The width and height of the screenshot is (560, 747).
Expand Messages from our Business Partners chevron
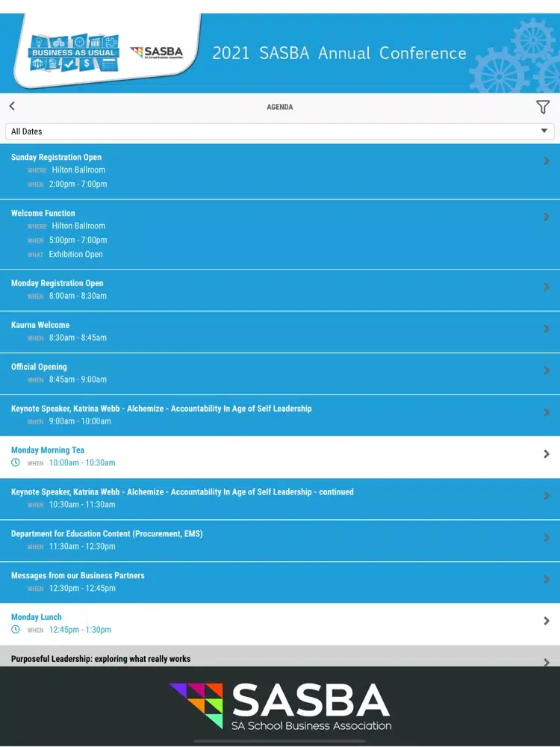pyautogui.click(x=547, y=580)
